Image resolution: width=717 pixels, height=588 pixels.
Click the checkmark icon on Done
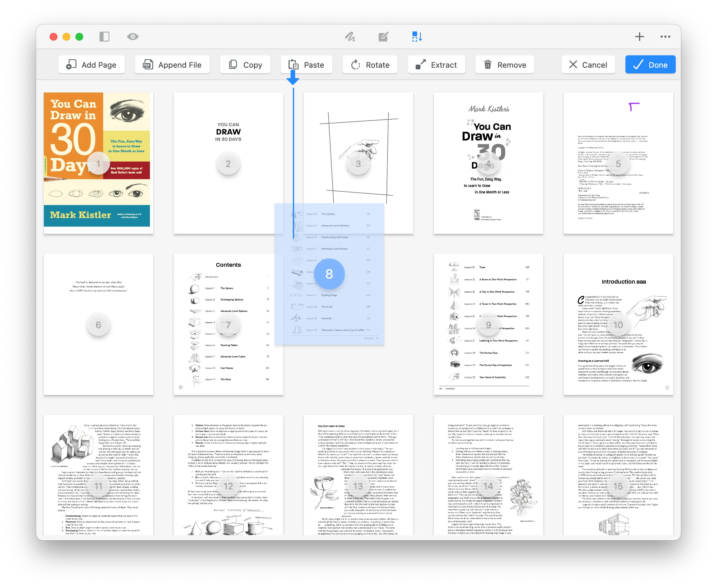tap(638, 64)
